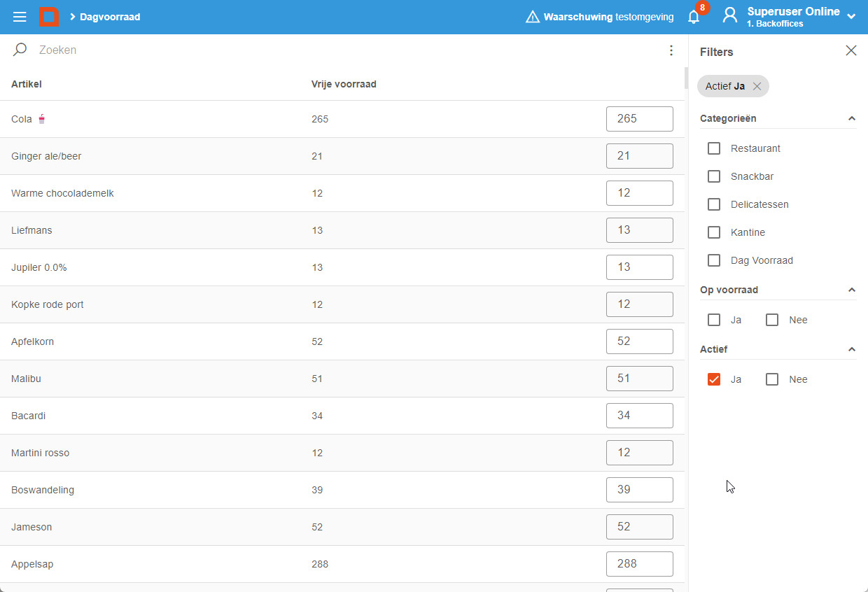Click the stock input for Warme chocolademelk
Image resolution: width=868 pixels, height=592 pixels.
coord(640,193)
